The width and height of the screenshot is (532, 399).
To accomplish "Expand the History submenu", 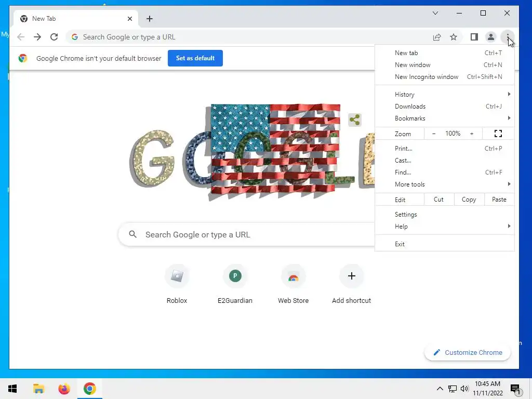I will pos(445,95).
